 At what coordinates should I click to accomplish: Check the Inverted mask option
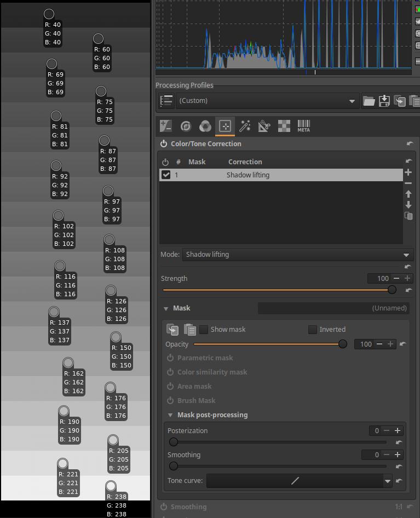coord(313,330)
